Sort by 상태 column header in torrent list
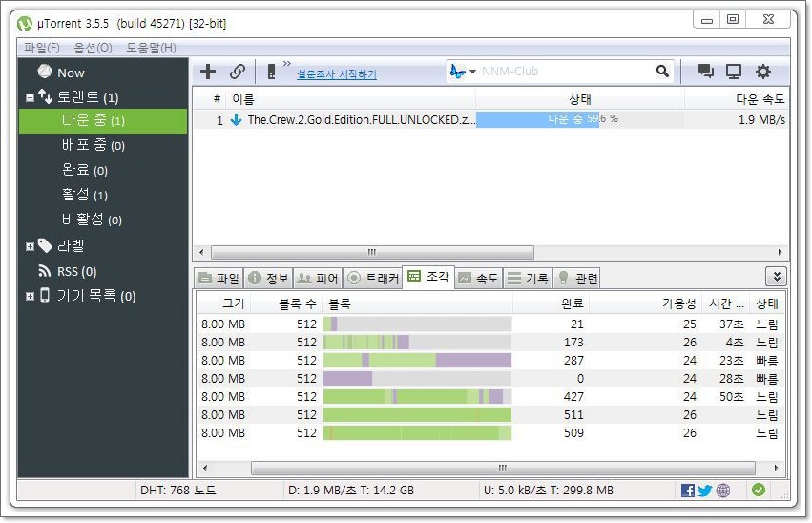This screenshot has height=523, width=812. point(579,99)
